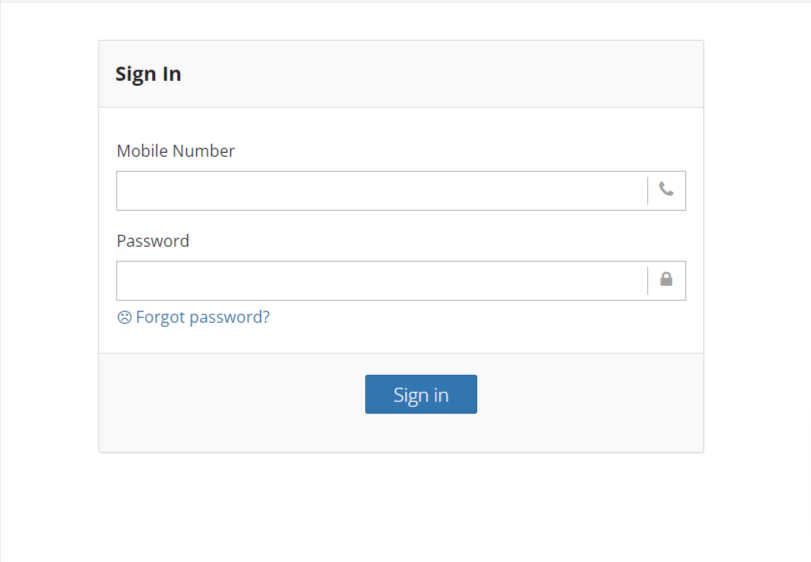811x562 pixels.
Task: Click the sad face icon beside Forgot password
Action: coord(125,317)
